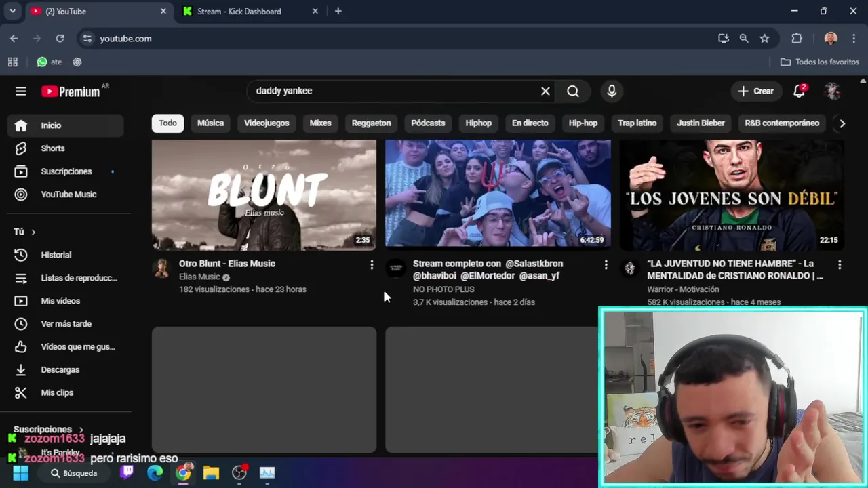Open the YouTube account avatar menu
The width and height of the screenshot is (868, 488).
832,91
